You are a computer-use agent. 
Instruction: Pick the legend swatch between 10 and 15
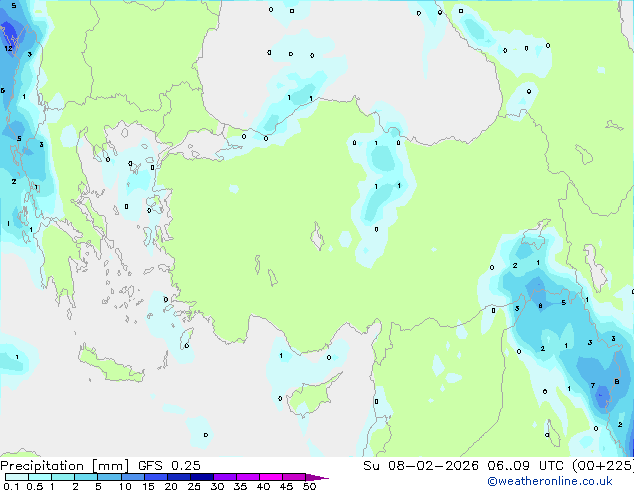[x=133, y=477]
